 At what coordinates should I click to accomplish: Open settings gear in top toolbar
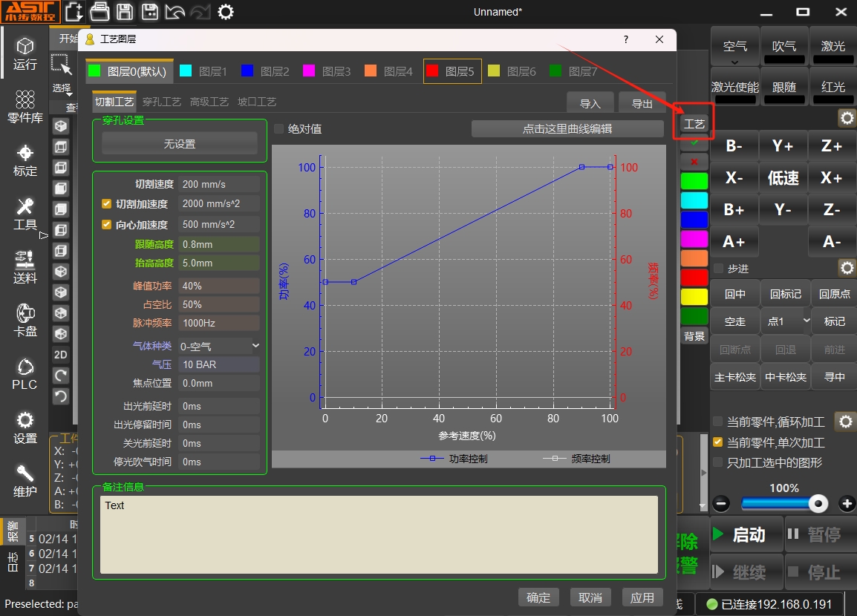click(226, 11)
